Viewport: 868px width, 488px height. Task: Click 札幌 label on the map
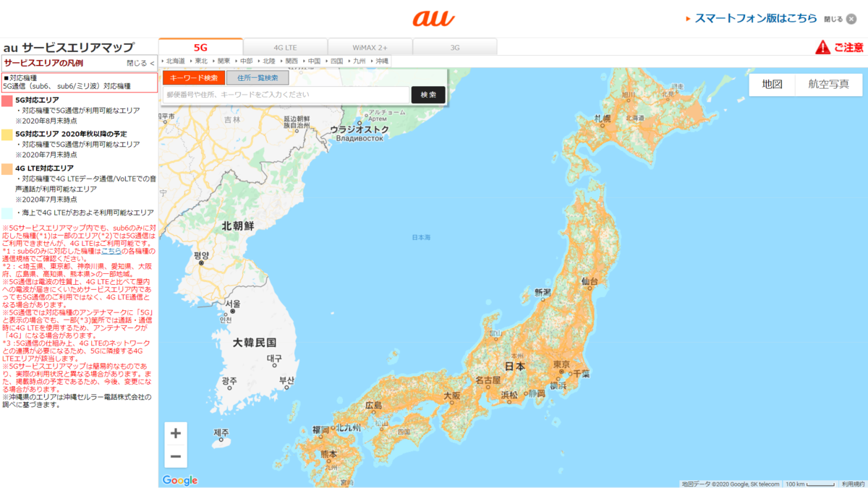(603, 118)
